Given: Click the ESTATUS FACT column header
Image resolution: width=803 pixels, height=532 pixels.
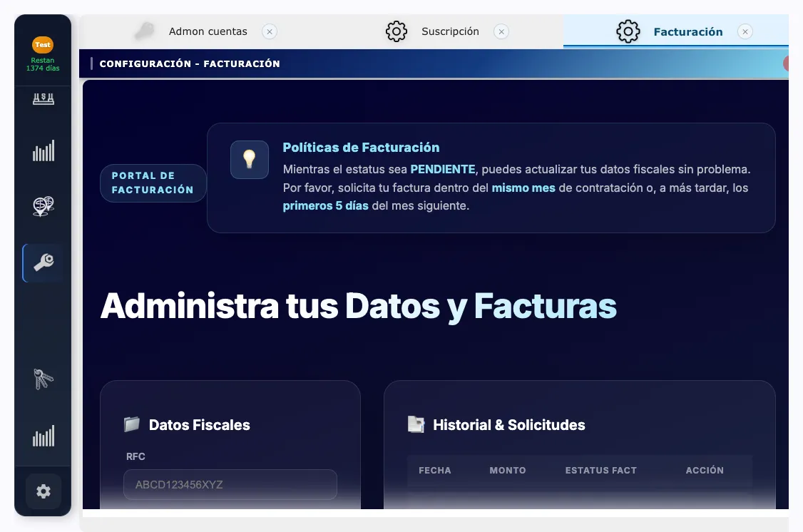Looking at the screenshot, I should pos(600,470).
